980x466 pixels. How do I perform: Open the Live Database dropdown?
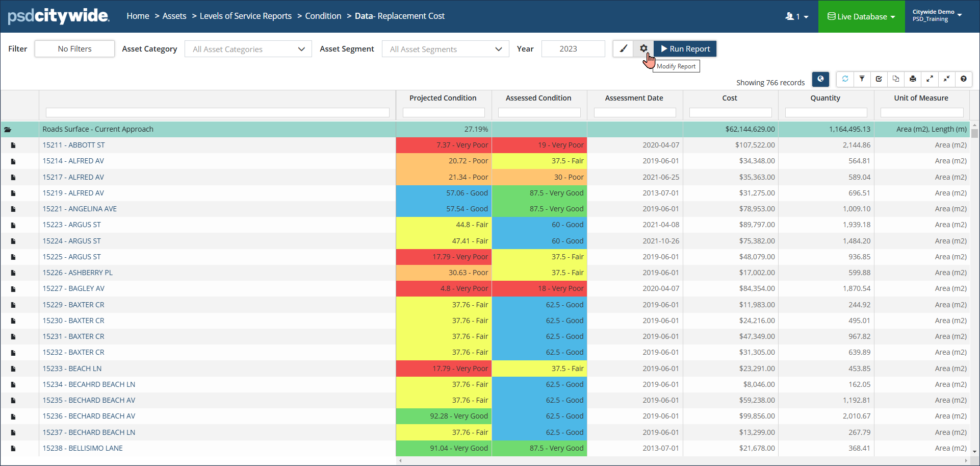pyautogui.click(x=861, y=16)
